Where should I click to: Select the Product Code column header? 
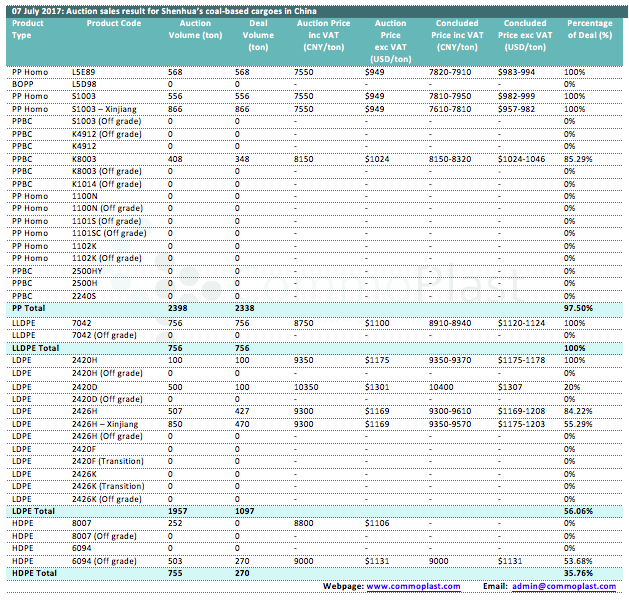101,23
